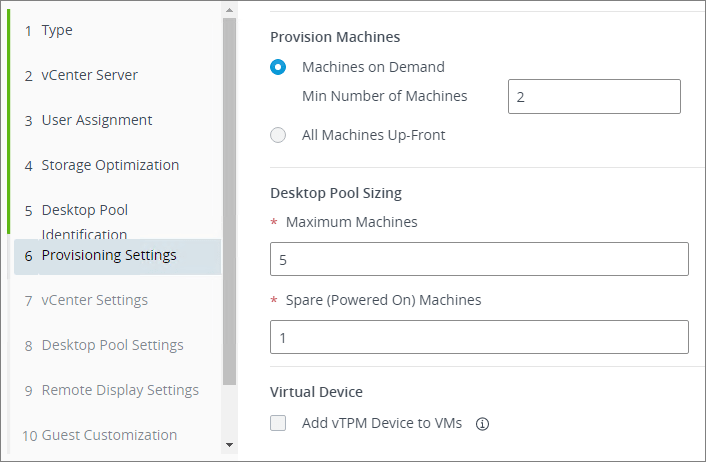The height and width of the screenshot is (462, 706).
Task: Click the wizard steps scrollbar thumb
Action: [229, 200]
